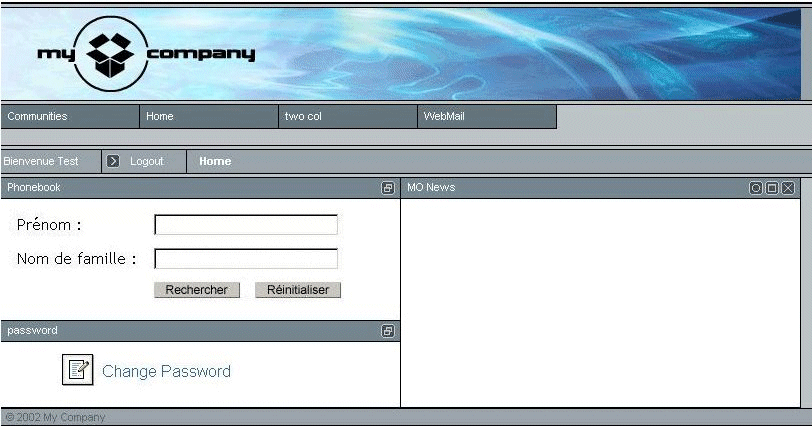Screen dimensions: 812x426
Task: Select the bold Home breadcrumb
Action: click(x=215, y=161)
